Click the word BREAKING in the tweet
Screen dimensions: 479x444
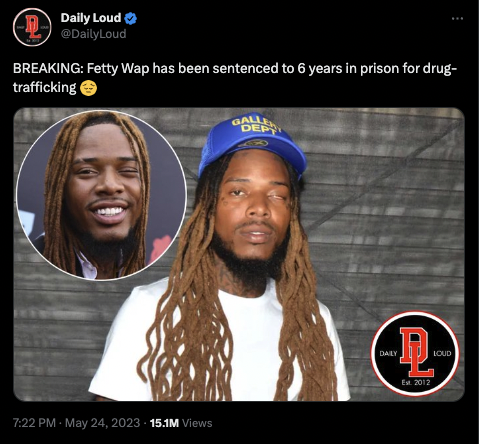point(48,69)
